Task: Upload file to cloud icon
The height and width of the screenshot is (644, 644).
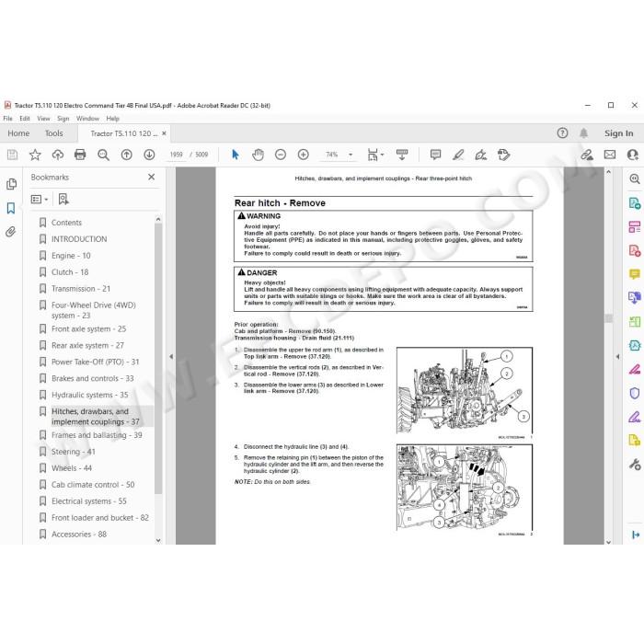Action: coord(57,155)
